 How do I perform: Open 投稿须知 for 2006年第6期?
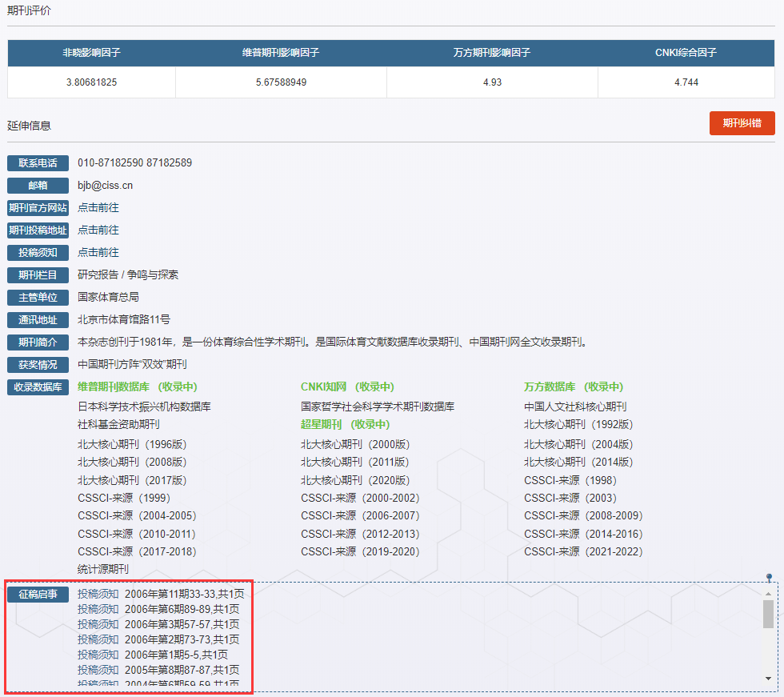pyautogui.click(x=98, y=610)
